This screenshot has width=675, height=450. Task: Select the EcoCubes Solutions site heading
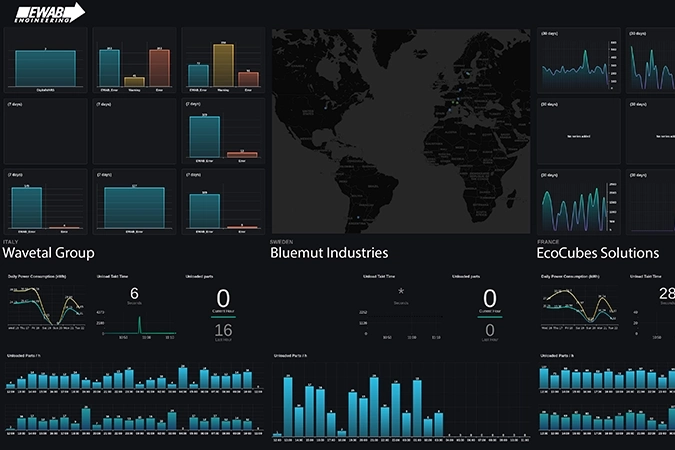pos(598,253)
